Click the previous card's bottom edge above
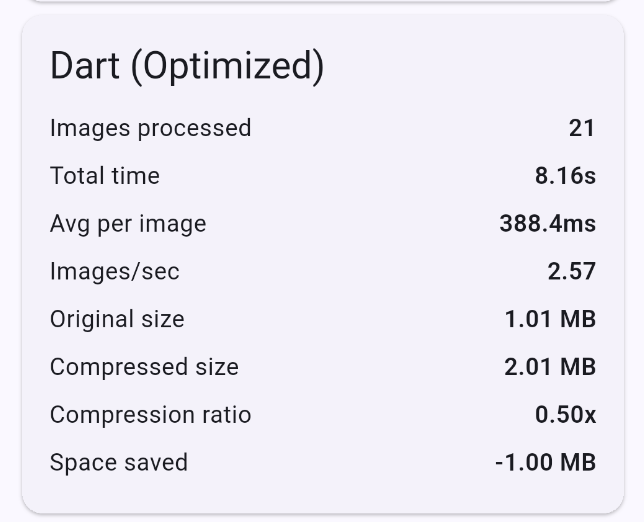This screenshot has width=644, height=522. (322, 2)
